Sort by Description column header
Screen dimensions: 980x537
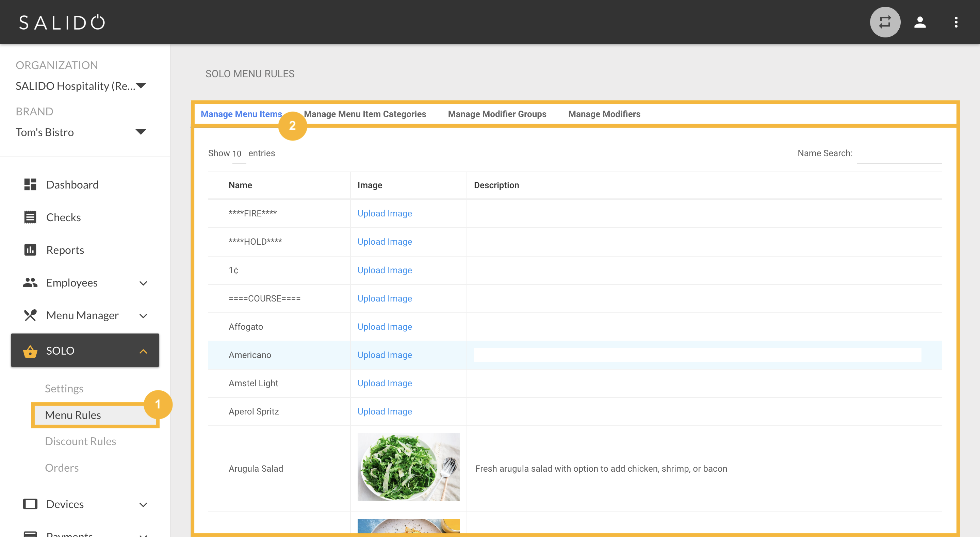[x=496, y=185]
